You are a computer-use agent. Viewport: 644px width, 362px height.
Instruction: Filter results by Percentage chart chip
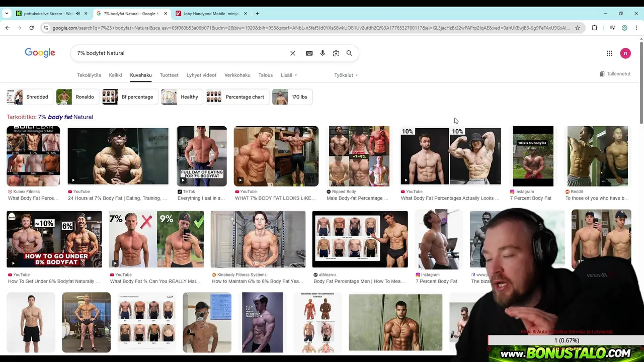237,97
